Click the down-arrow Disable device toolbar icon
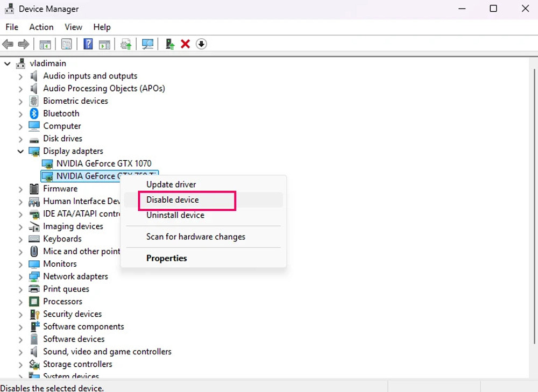 [201, 44]
